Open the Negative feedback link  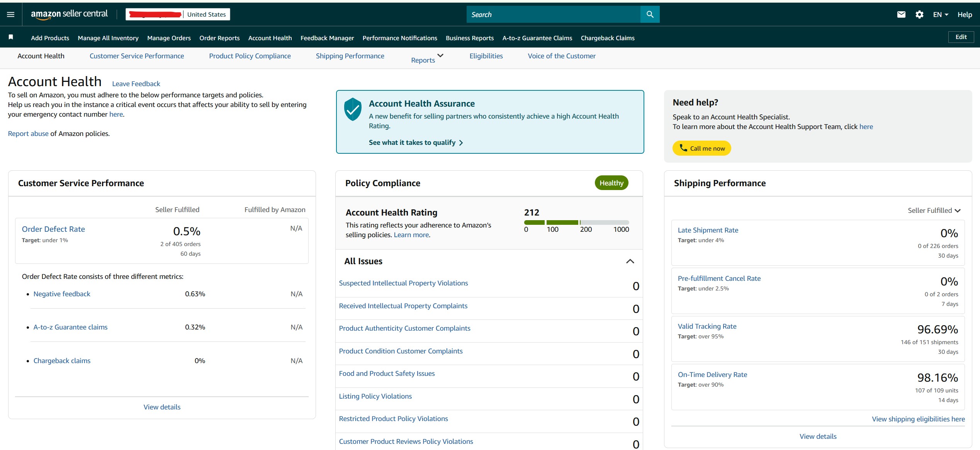click(x=62, y=294)
